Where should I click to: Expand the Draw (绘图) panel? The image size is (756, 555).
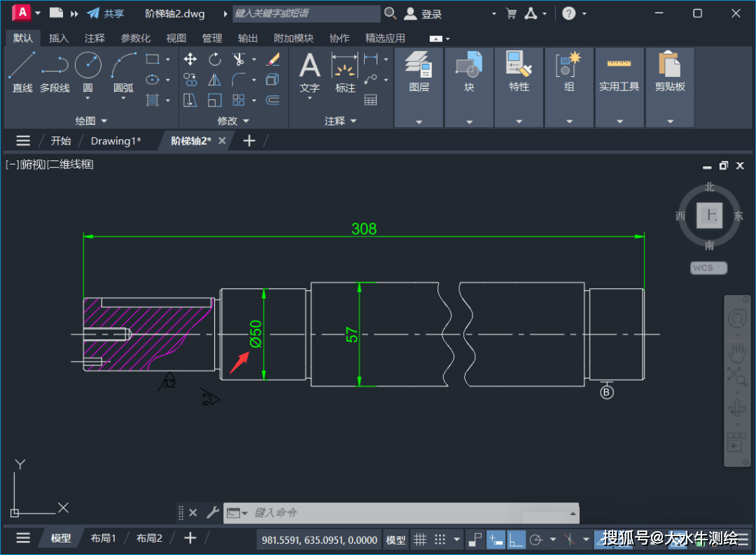pyautogui.click(x=91, y=120)
